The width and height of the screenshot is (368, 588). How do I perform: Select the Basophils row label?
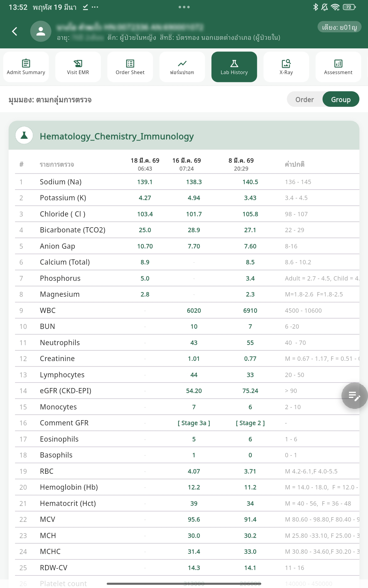[x=56, y=455]
